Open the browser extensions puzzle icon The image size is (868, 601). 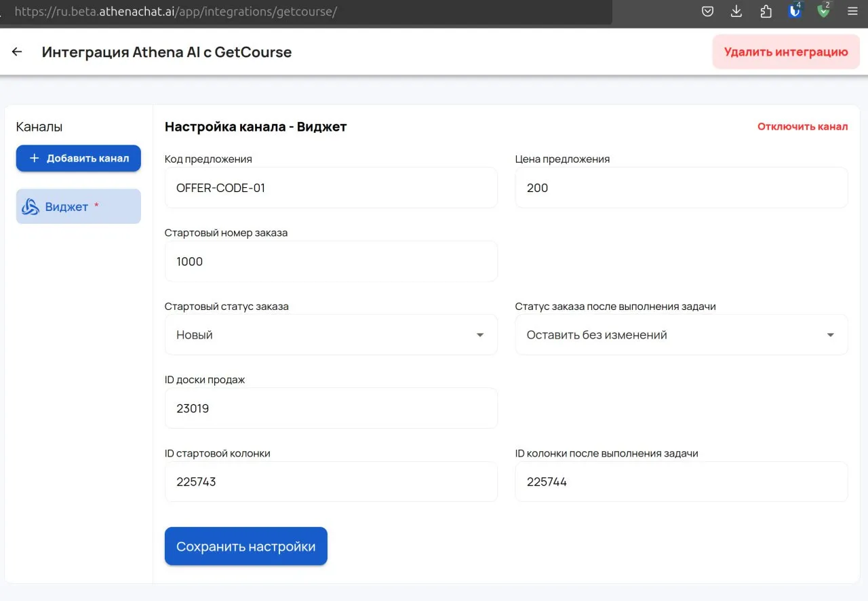[766, 12]
